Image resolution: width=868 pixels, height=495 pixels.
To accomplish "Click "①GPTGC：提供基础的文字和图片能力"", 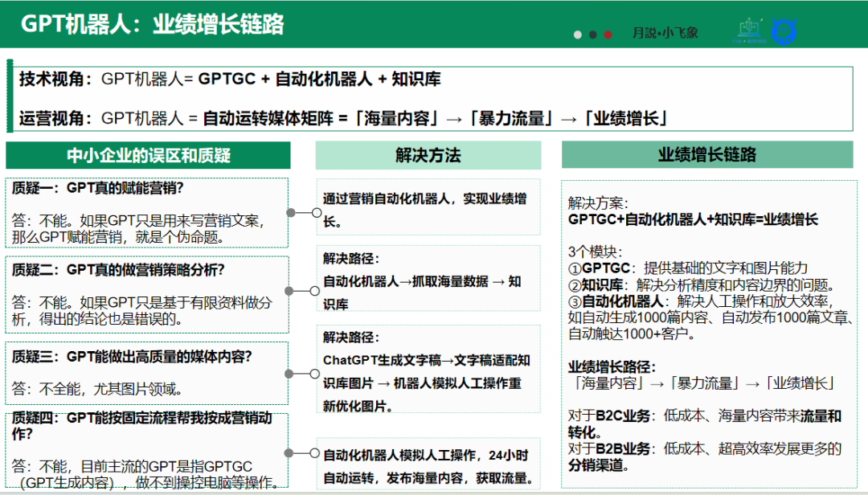I will pos(688,268).
